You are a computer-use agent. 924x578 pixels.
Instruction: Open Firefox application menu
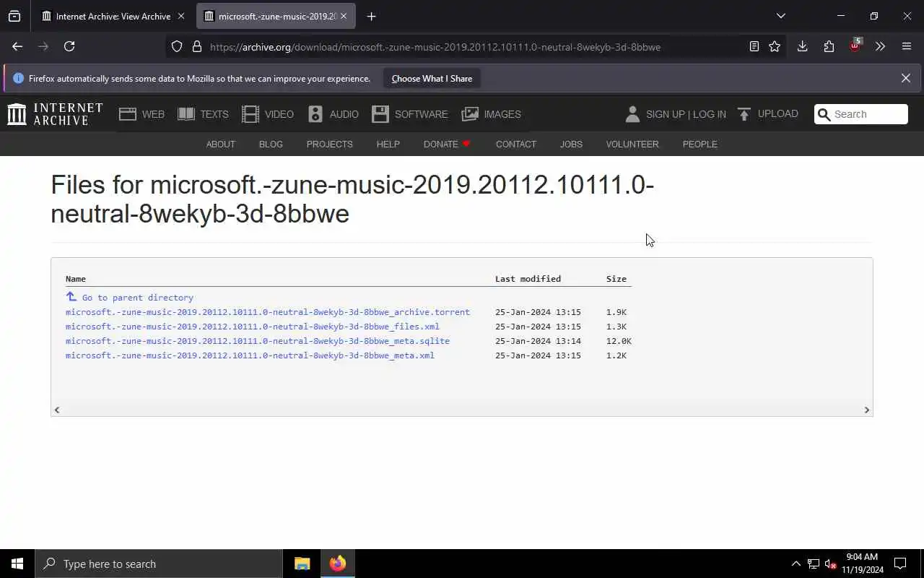[907, 46]
